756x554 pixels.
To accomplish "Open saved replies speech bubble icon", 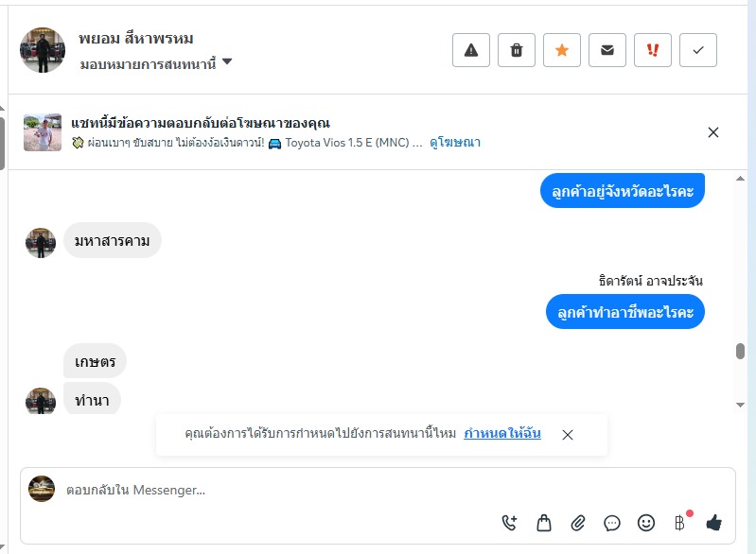I will (612, 522).
